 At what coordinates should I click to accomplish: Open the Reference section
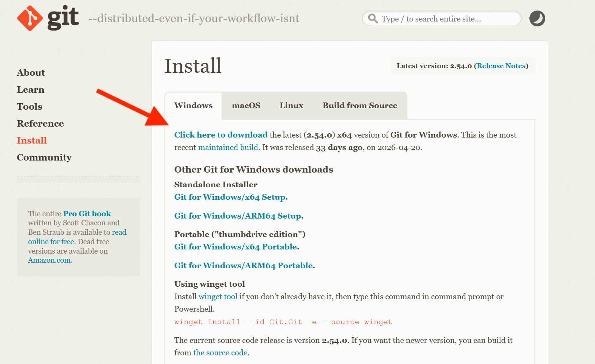pos(40,124)
